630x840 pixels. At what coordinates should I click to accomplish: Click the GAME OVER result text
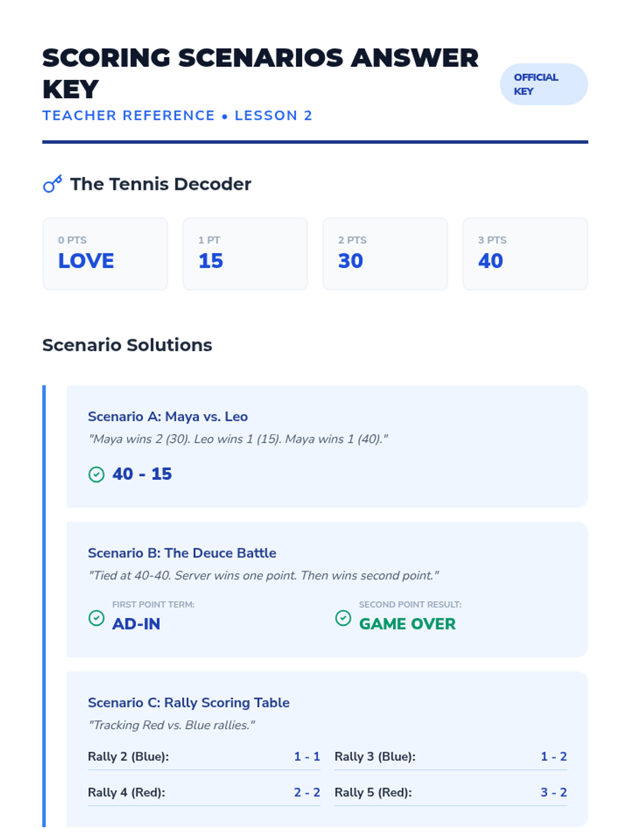(x=407, y=624)
